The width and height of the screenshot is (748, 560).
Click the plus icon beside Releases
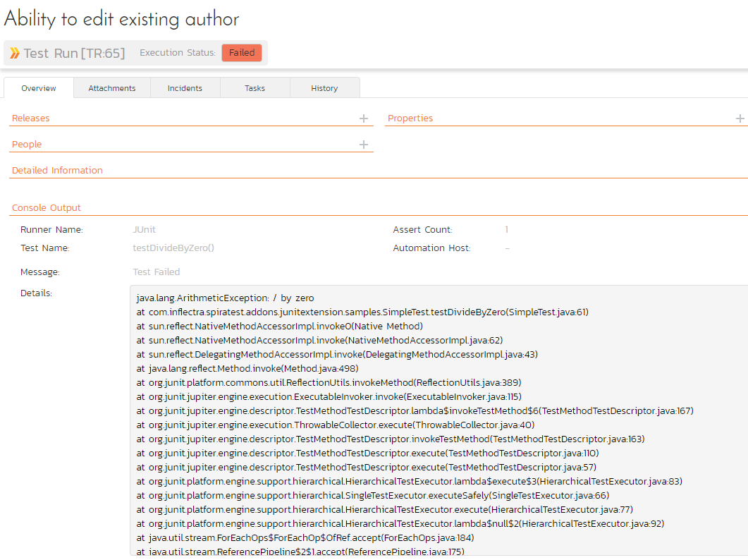coord(364,118)
